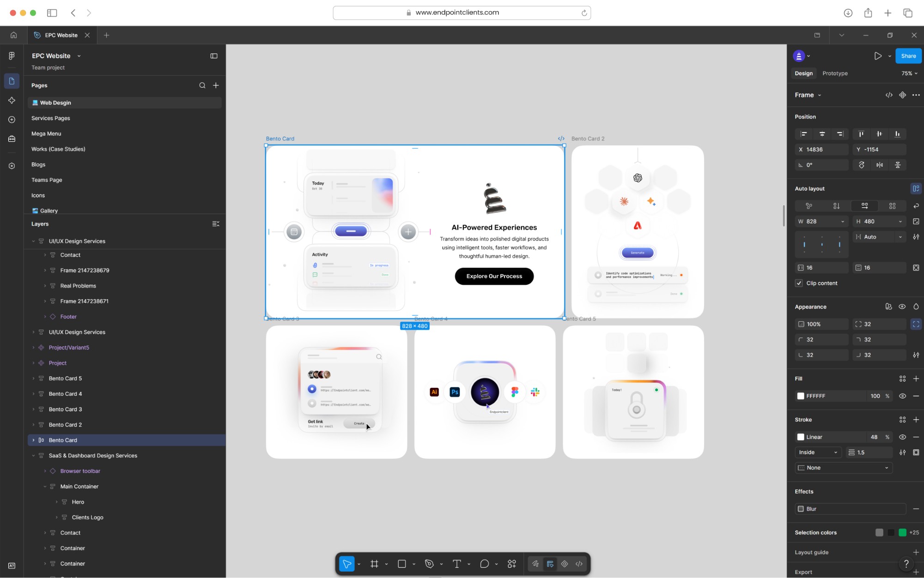Expand the Bento Card 5 layer
Viewport: 924px width, 578px height.
click(x=33, y=379)
